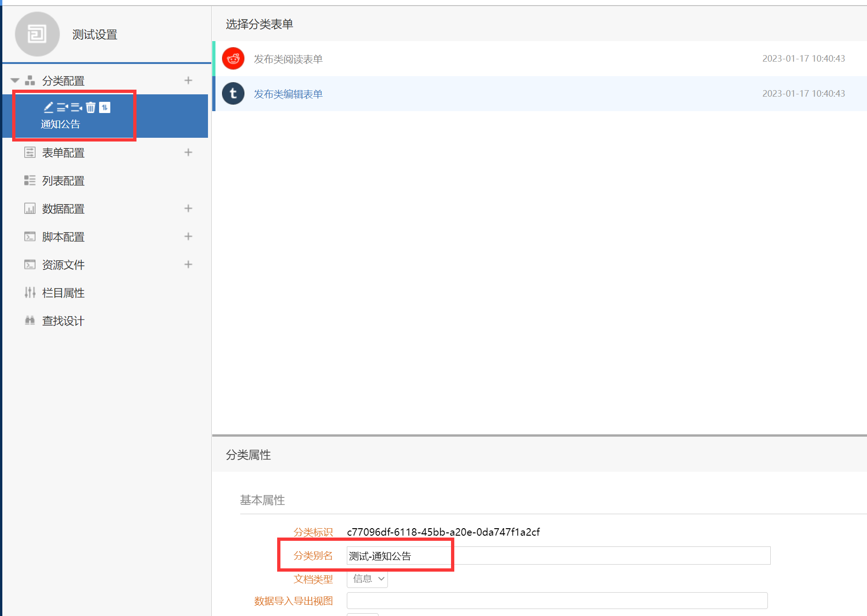Open the 列表配置 menu label
867x616 pixels.
pos(63,181)
